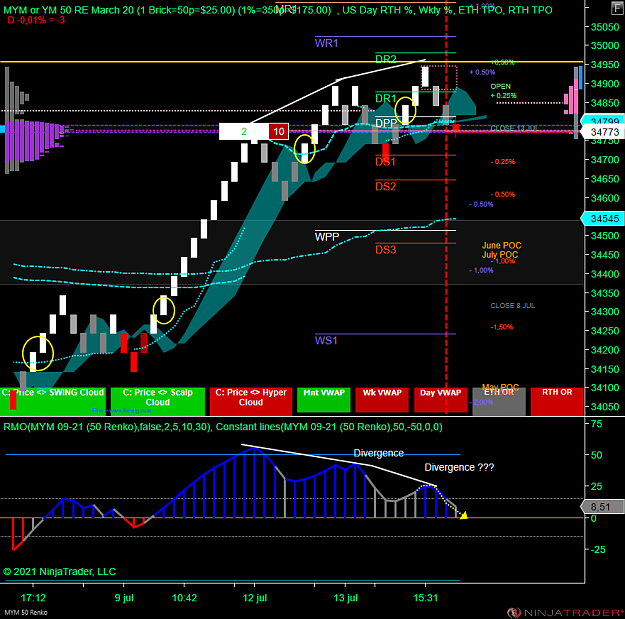The height and width of the screenshot is (619, 625).
Task: Click the purple '- 1.00%' weekly label
Action: click(x=482, y=270)
